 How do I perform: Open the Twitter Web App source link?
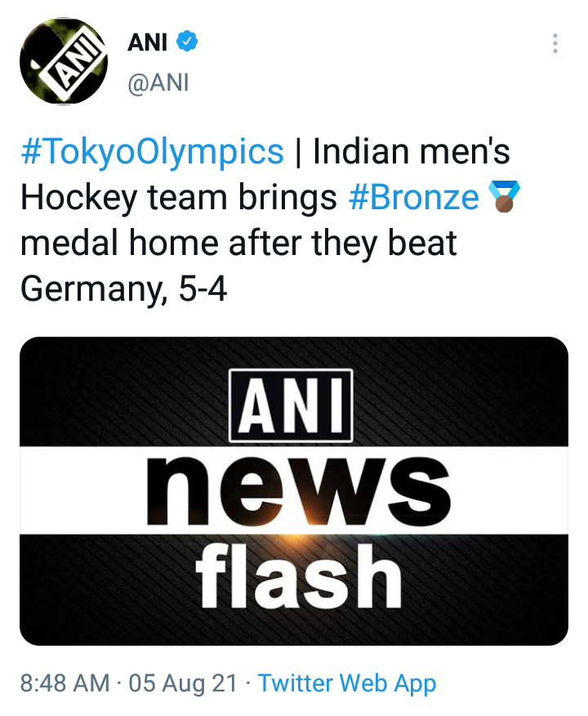click(x=347, y=683)
